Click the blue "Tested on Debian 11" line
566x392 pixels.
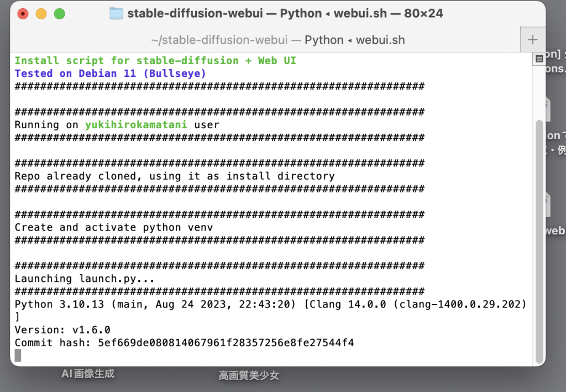coord(111,74)
